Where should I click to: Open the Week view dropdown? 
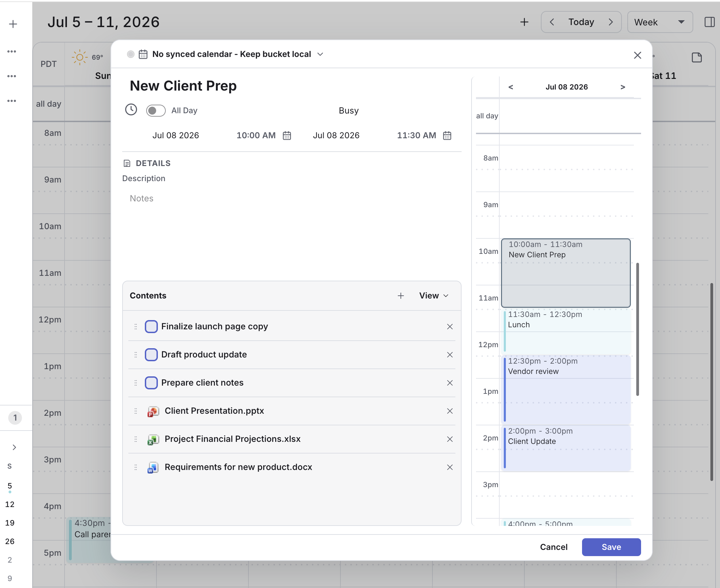pyautogui.click(x=660, y=22)
